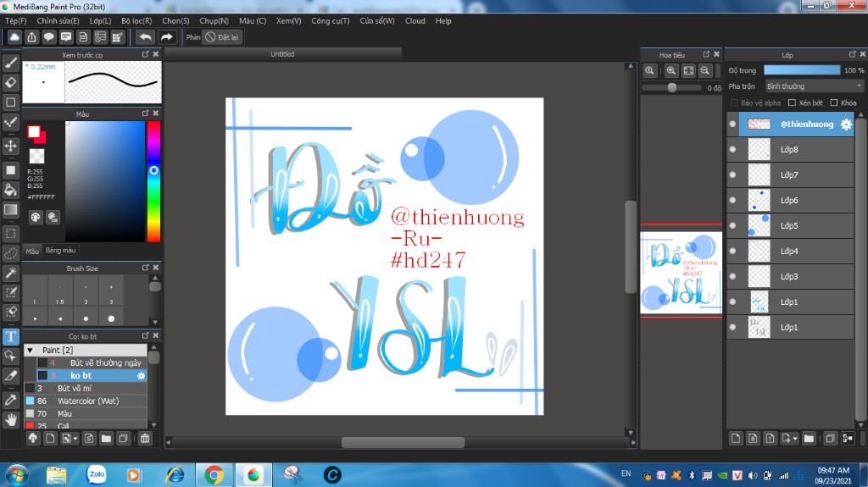The height and width of the screenshot is (487, 868).
Task: Select the Watercolor (Wet) brush
Action: point(86,401)
